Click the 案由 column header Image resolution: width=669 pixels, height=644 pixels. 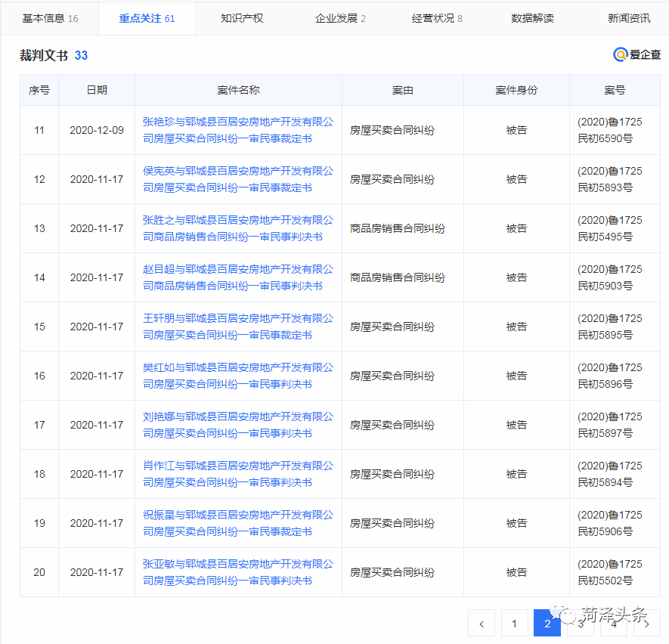[403, 90]
